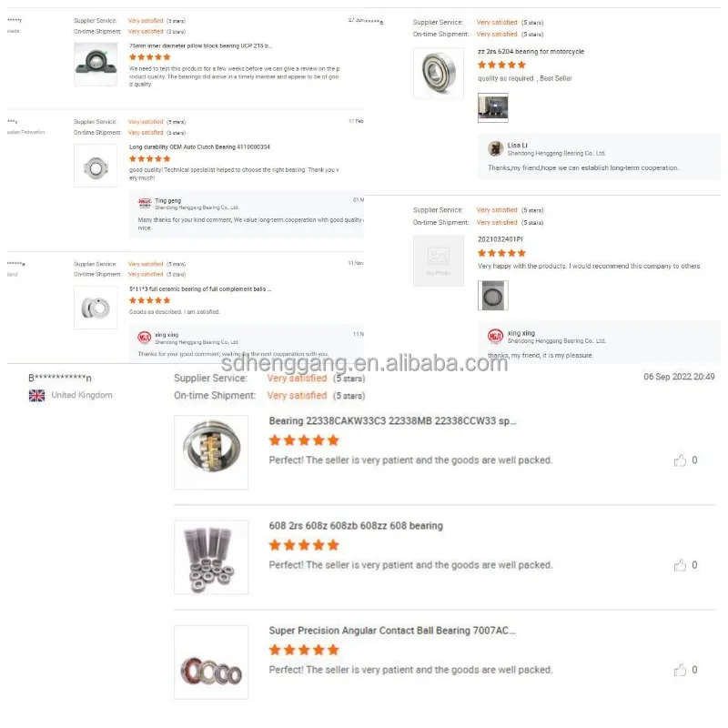Click thumbs-up on Super Precision Angular review

tap(680, 670)
